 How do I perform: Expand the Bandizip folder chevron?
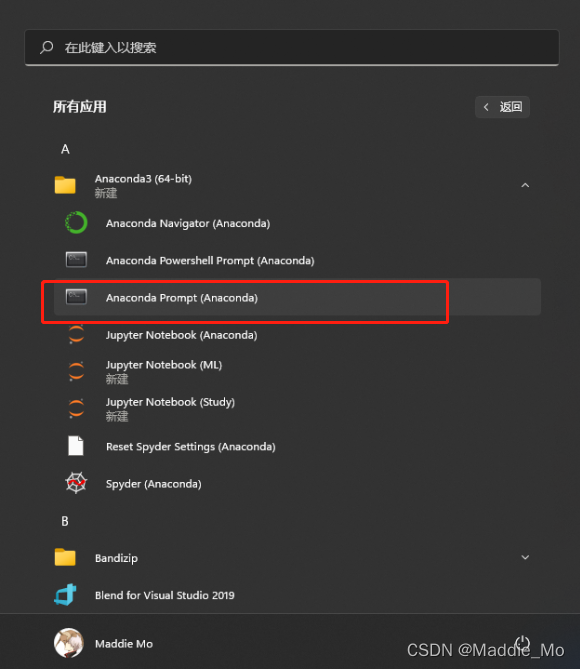(525, 557)
